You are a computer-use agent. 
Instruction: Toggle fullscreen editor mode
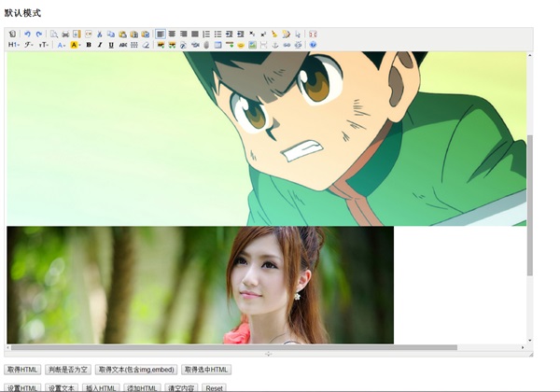point(313,34)
